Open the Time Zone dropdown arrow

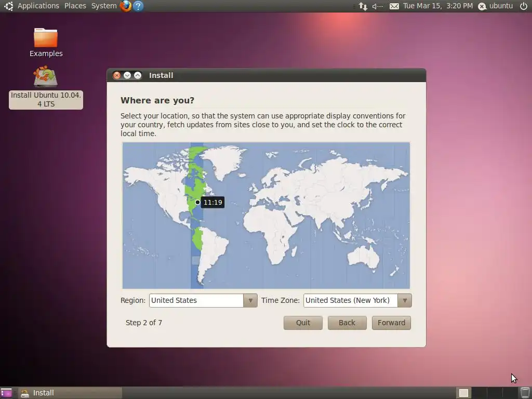[x=404, y=301]
